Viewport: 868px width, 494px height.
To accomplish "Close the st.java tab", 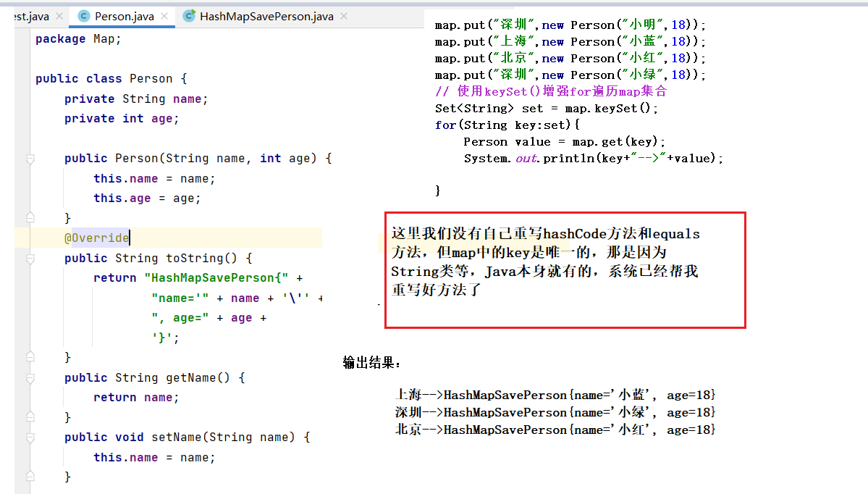I will coord(59,17).
